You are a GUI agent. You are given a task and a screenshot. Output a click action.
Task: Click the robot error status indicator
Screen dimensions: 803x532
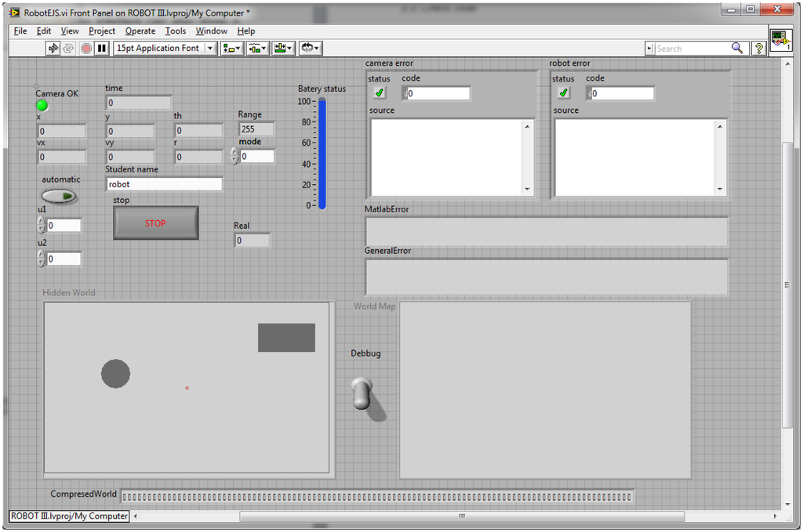[563, 93]
